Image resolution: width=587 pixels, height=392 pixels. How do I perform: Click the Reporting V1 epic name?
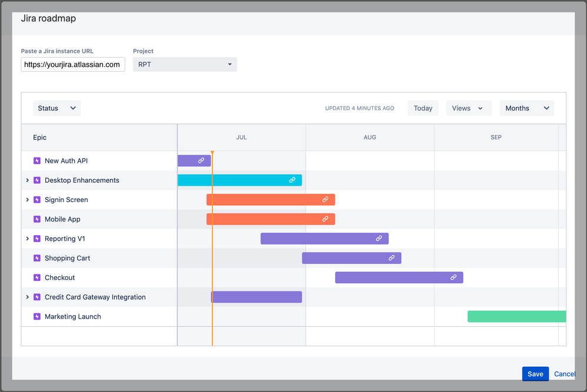click(x=65, y=239)
